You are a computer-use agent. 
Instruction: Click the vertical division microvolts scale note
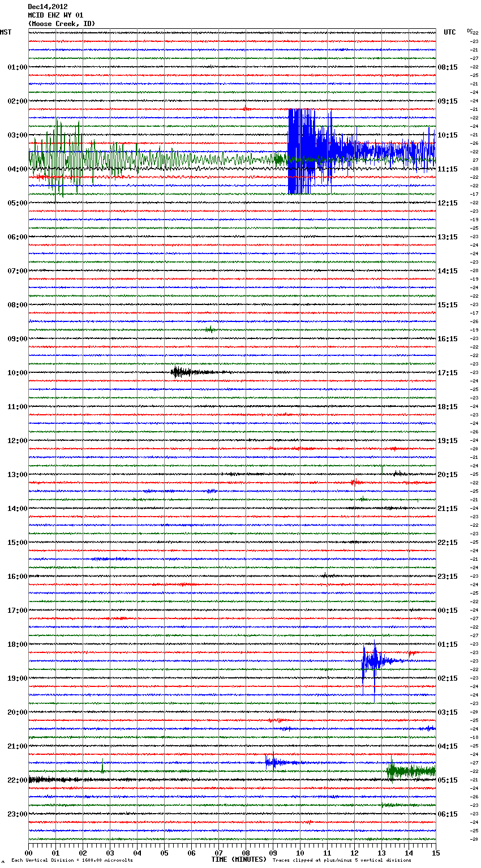click(x=72, y=861)
